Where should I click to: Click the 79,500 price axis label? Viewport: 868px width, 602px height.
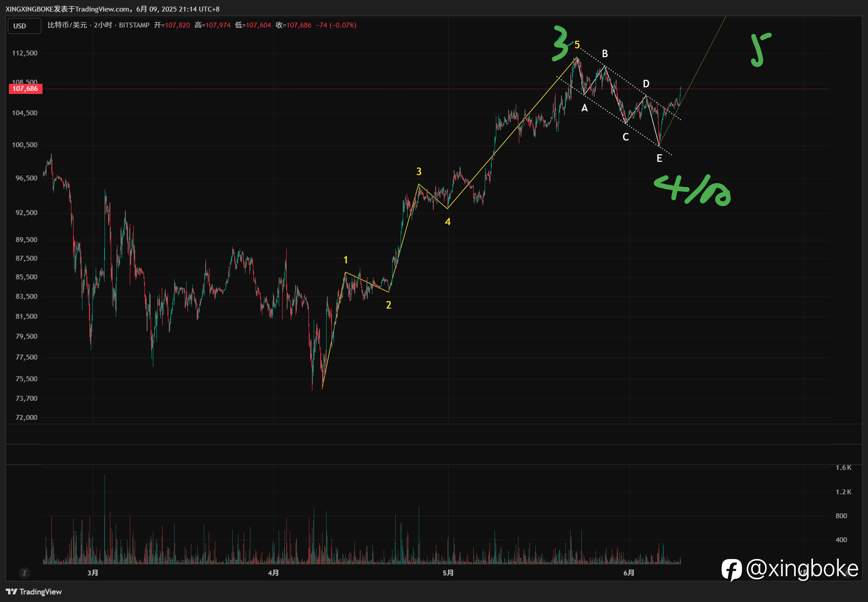click(27, 336)
